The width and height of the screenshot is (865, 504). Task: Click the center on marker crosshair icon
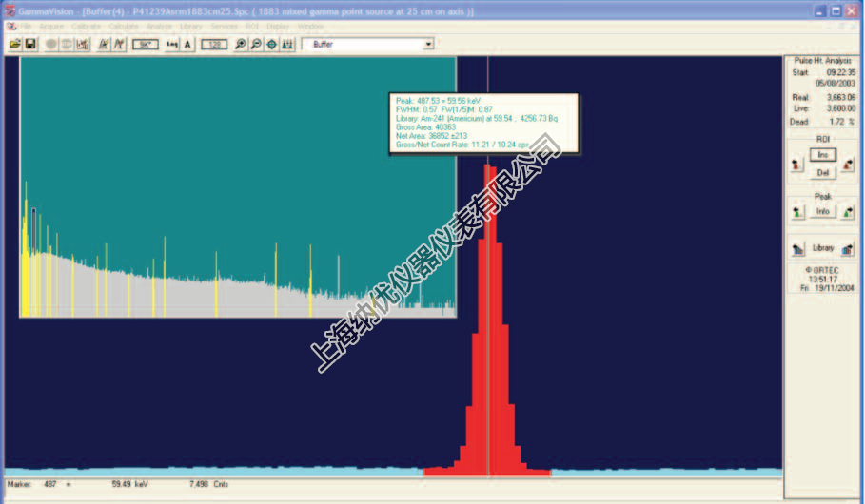click(x=272, y=44)
